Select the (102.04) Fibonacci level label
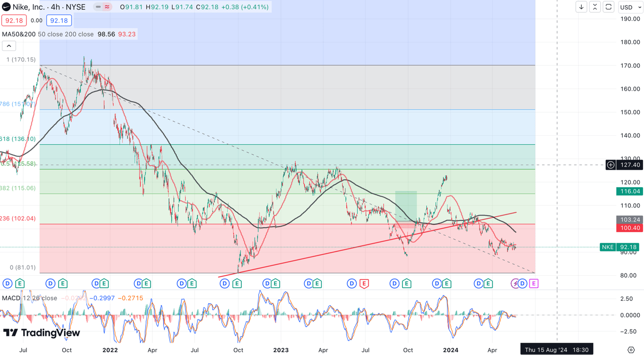The width and height of the screenshot is (644, 355). coord(18,218)
